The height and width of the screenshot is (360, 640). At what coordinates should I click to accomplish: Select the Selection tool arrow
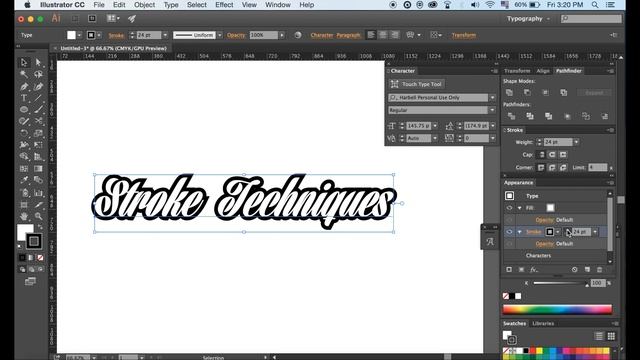(x=24, y=62)
